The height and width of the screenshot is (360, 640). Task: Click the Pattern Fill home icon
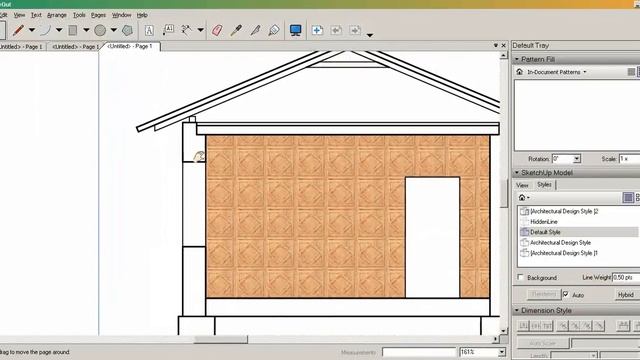(519, 72)
